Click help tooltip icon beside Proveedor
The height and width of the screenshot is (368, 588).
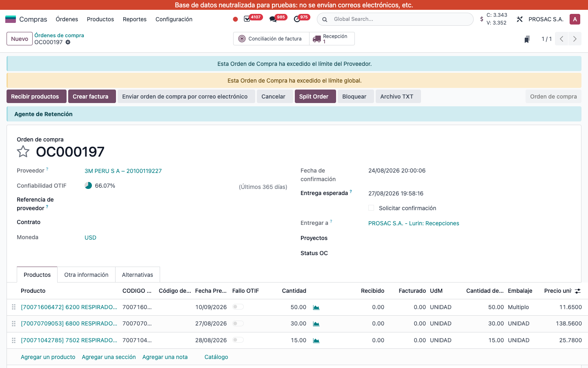tap(47, 169)
